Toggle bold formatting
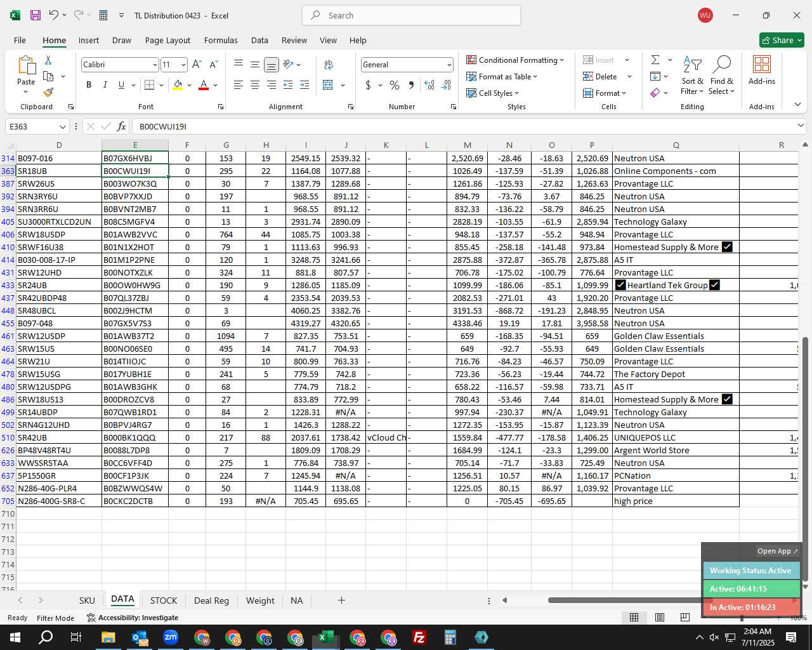812x650 pixels. [x=89, y=84]
